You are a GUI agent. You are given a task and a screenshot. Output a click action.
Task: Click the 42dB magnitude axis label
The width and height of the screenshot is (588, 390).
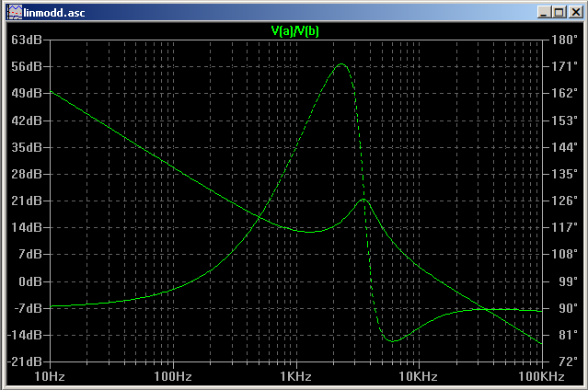[27, 120]
